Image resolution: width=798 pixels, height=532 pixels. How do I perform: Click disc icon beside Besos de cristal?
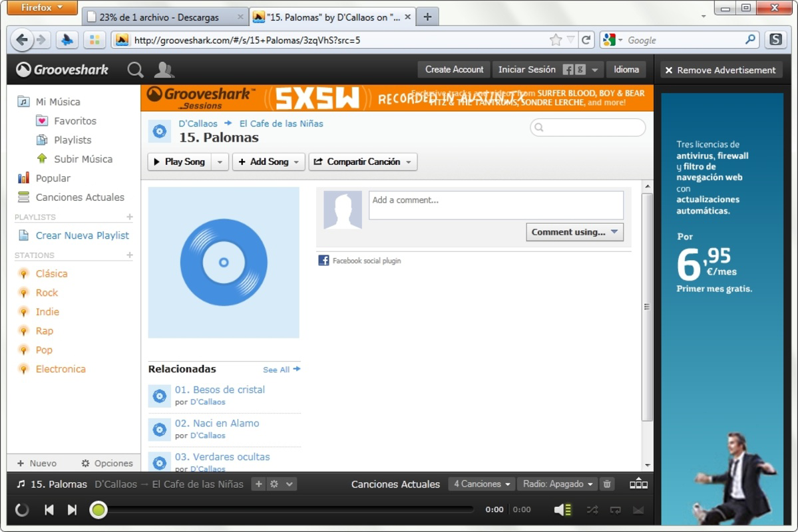(159, 396)
